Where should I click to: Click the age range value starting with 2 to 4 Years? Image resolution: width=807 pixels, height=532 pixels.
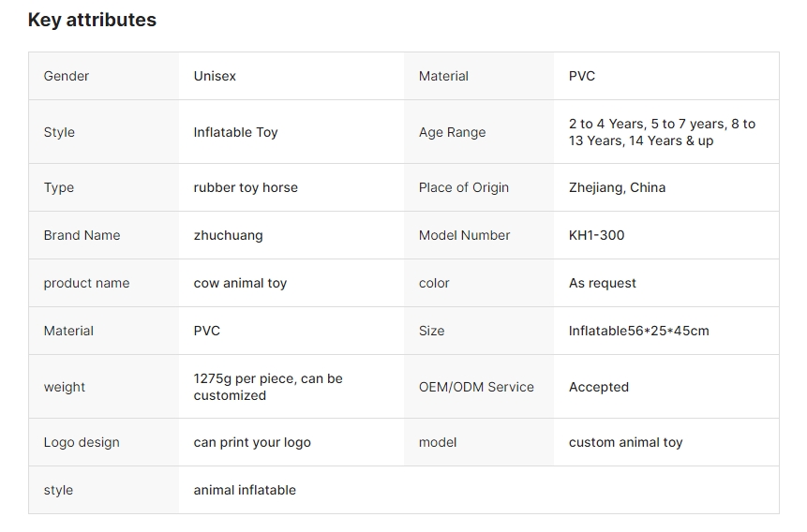[662, 132]
